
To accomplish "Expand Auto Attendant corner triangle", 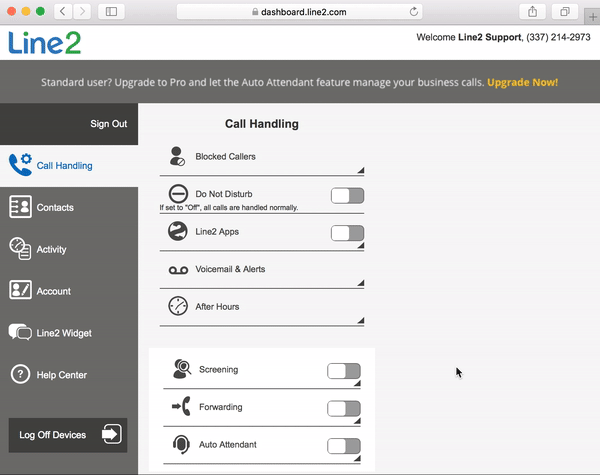I will tap(357, 458).
